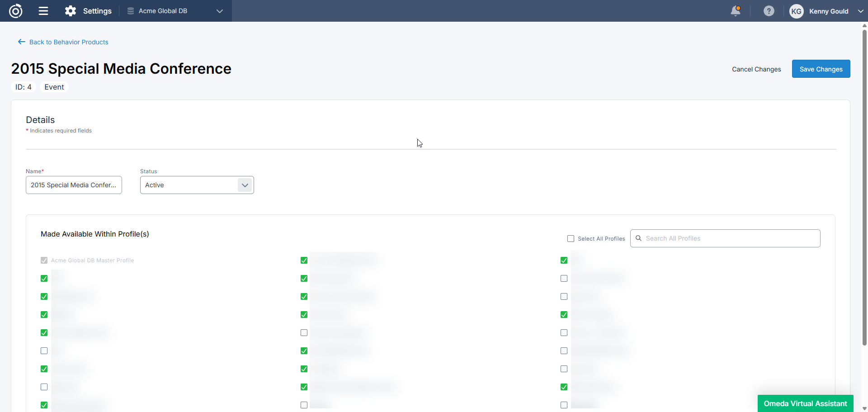Click Cancel Changes

[x=756, y=69]
